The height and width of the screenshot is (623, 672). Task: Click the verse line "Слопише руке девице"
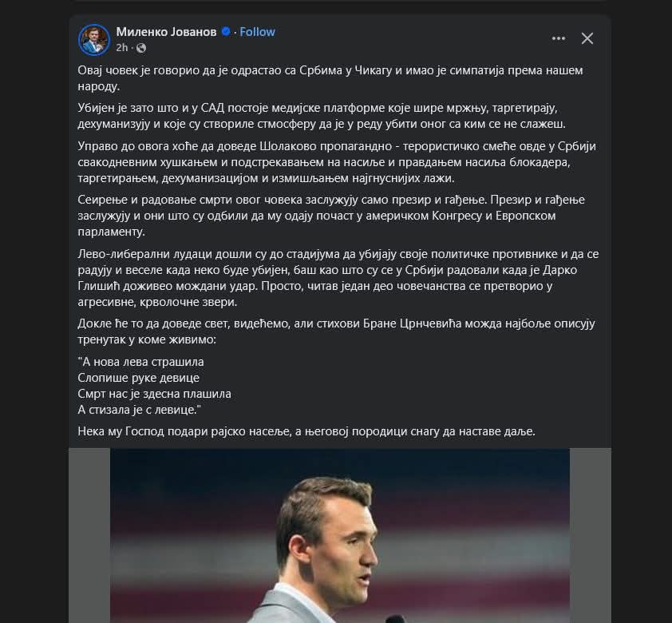tap(139, 378)
